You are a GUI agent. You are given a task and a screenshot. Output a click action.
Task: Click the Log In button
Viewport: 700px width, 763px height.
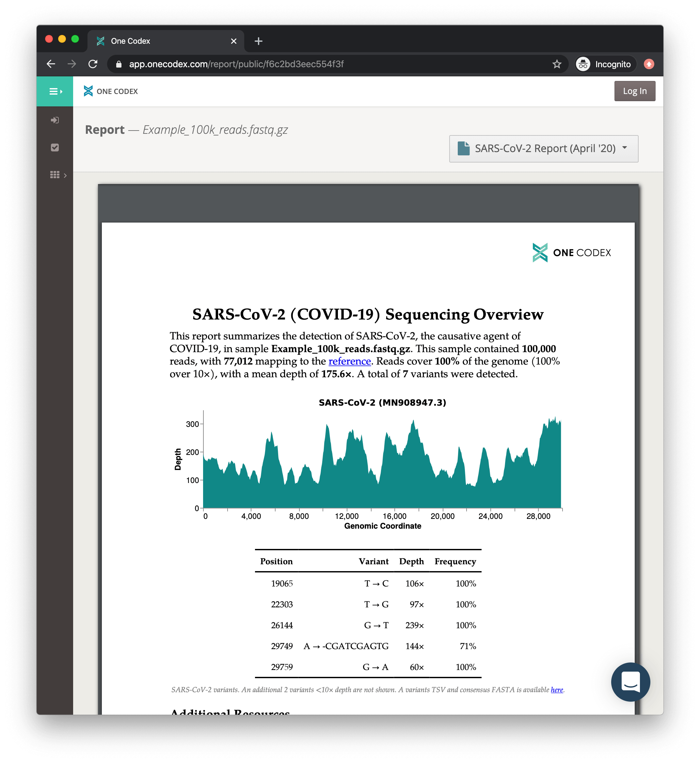[634, 91]
